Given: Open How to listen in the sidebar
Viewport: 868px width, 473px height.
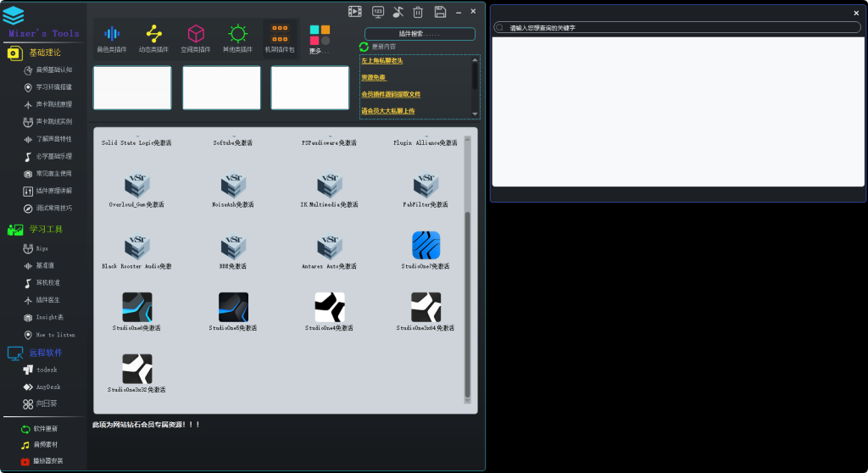Looking at the screenshot, I should coord(48,335).
